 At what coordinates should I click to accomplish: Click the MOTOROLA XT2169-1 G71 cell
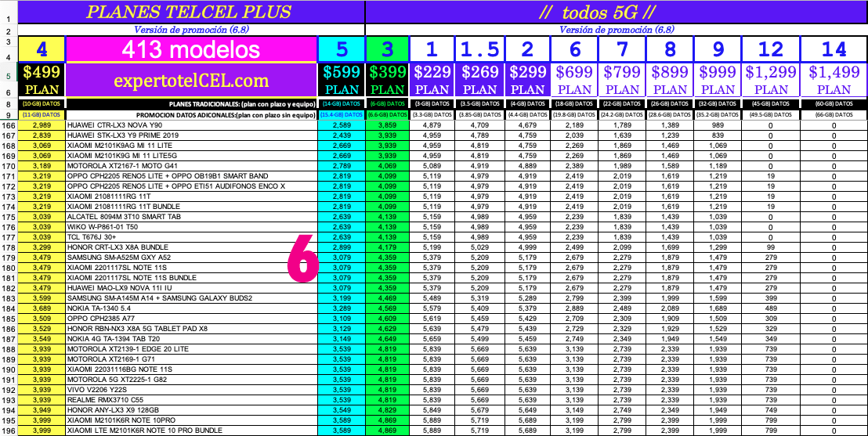coord(191,359)
